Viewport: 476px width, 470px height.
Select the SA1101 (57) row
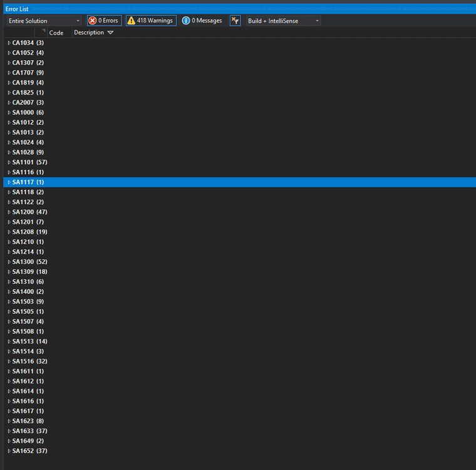click(239, 162)
